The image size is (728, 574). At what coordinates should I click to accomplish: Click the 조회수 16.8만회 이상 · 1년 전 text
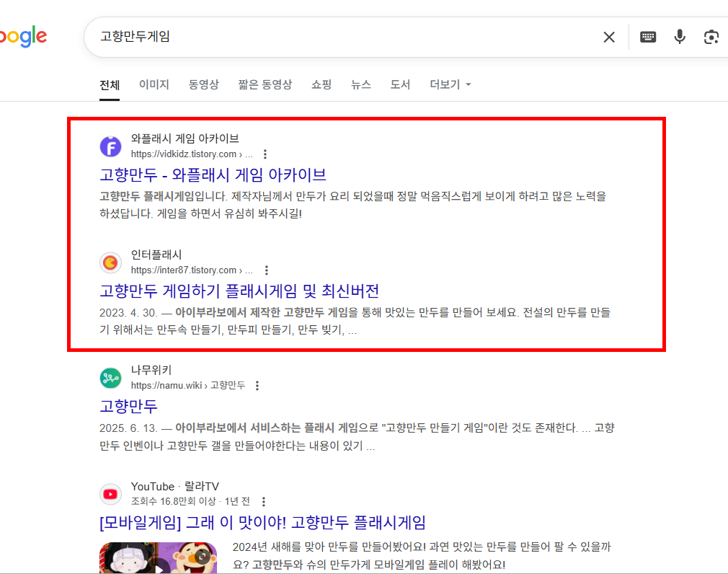(190, 502)
